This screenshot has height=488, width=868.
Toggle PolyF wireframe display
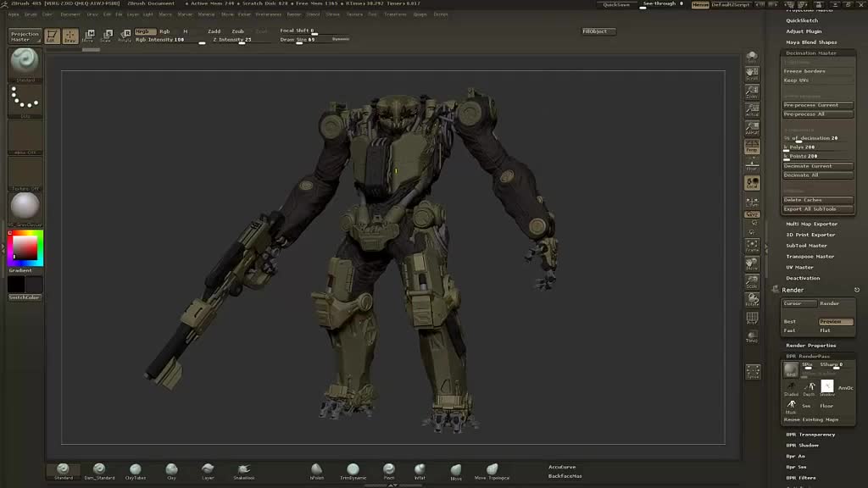[x=752, y=319]
